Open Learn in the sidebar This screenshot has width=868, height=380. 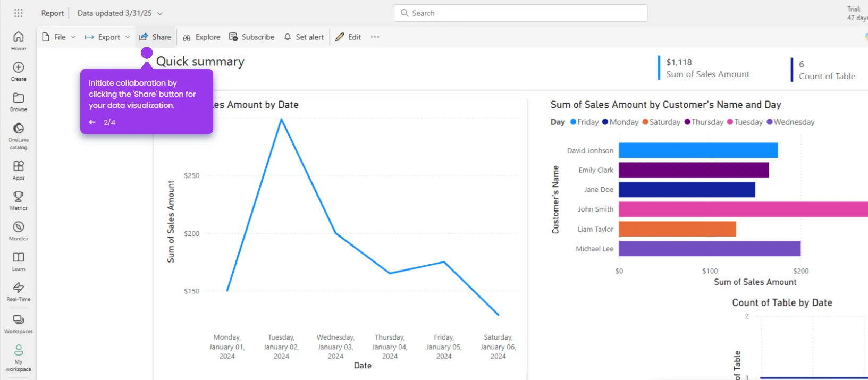19,261
